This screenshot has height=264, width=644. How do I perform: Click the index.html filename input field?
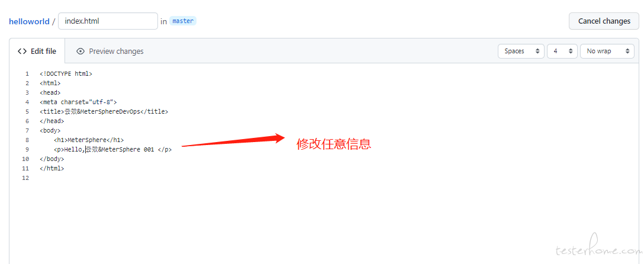click(108, 21)
